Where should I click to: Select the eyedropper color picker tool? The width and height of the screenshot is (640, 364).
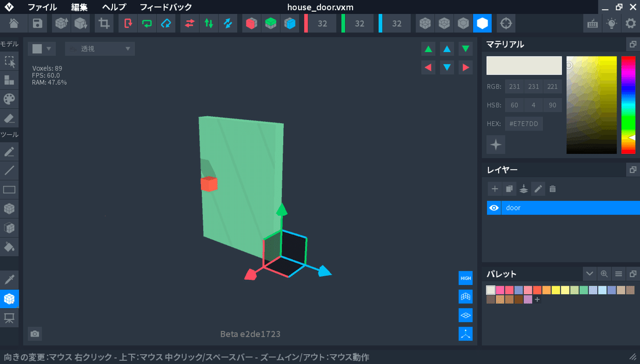(9, 280)
